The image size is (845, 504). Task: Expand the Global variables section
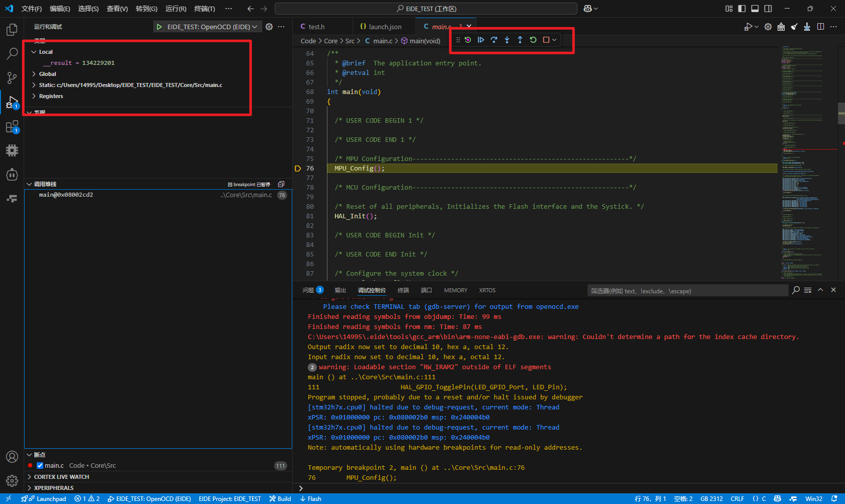(x=34, y=74)
